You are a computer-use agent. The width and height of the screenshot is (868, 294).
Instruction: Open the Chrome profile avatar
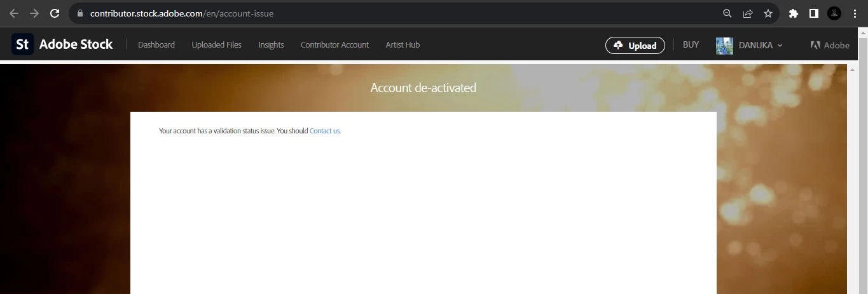834,13
